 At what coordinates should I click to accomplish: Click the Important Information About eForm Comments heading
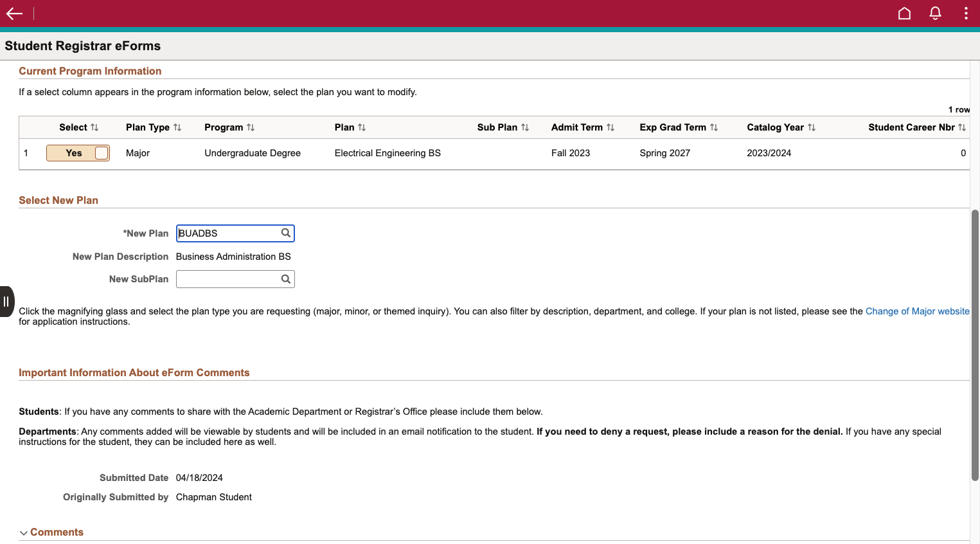(x=134, y=373)
